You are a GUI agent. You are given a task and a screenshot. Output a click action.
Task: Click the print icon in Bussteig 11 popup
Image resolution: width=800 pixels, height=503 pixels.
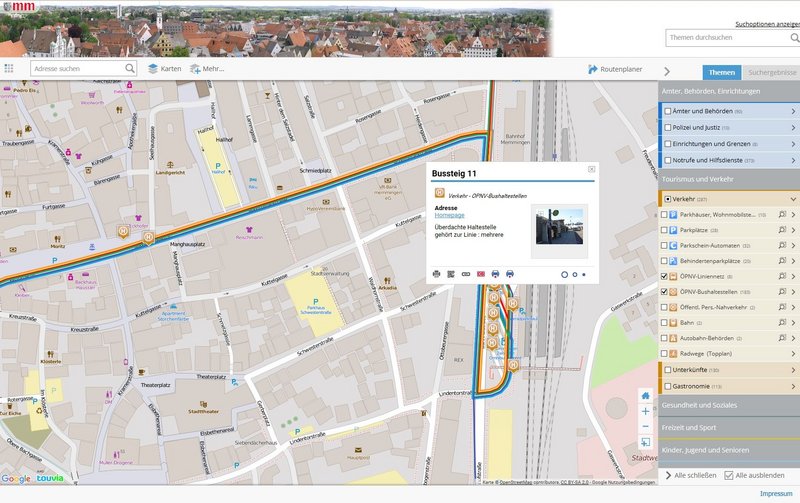coord(436,273)
